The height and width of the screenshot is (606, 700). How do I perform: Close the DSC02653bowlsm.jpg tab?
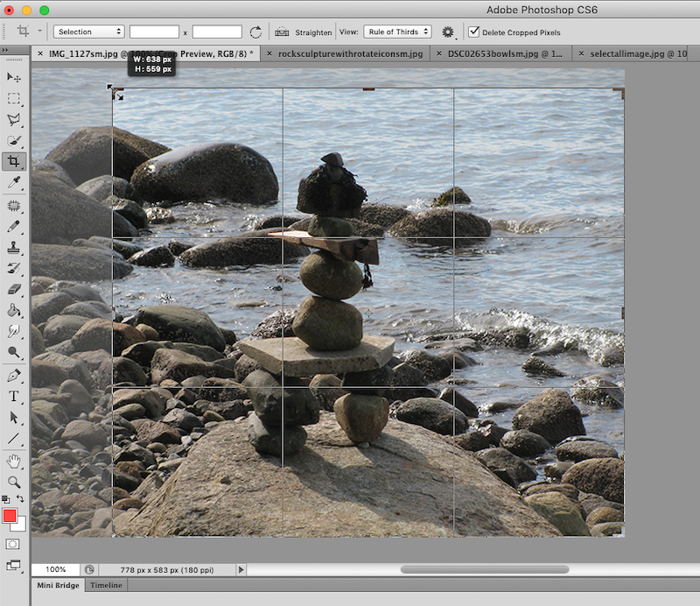click(x=439, y=53)
